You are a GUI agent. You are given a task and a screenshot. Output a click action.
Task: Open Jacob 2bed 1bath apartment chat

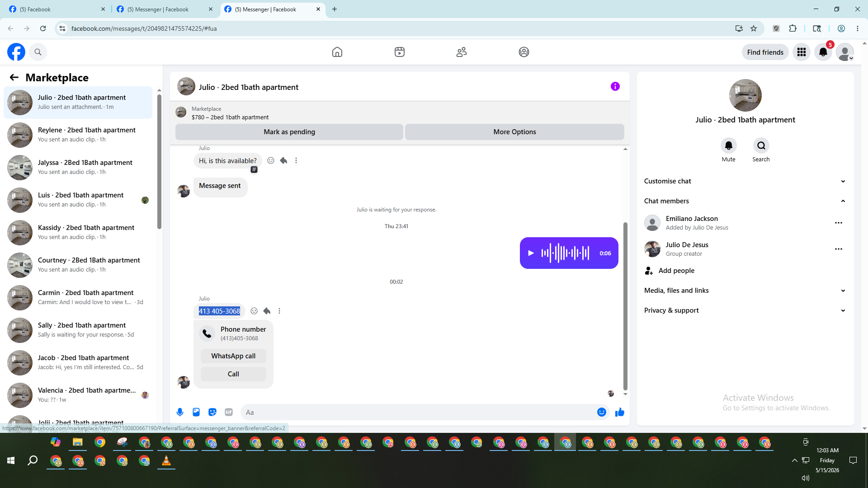pyautogui.click(x=78, y=363)
